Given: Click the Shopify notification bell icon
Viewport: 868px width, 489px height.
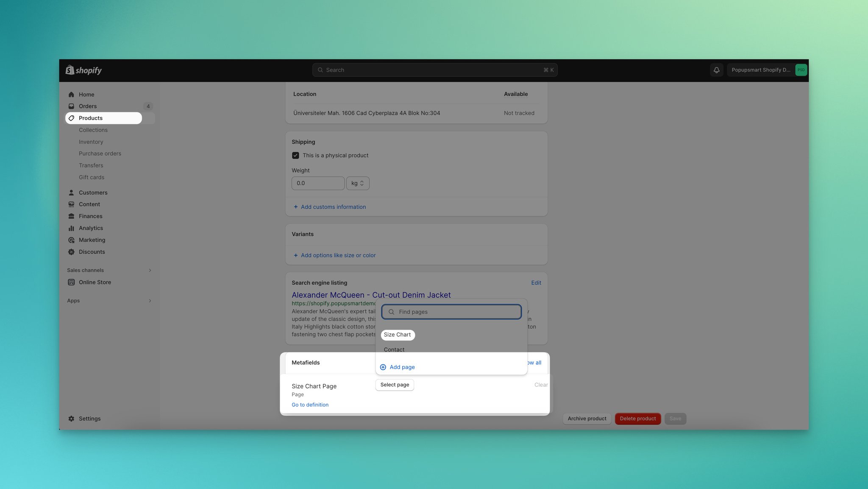Looking at the screenshot, I should pos(716,70).
